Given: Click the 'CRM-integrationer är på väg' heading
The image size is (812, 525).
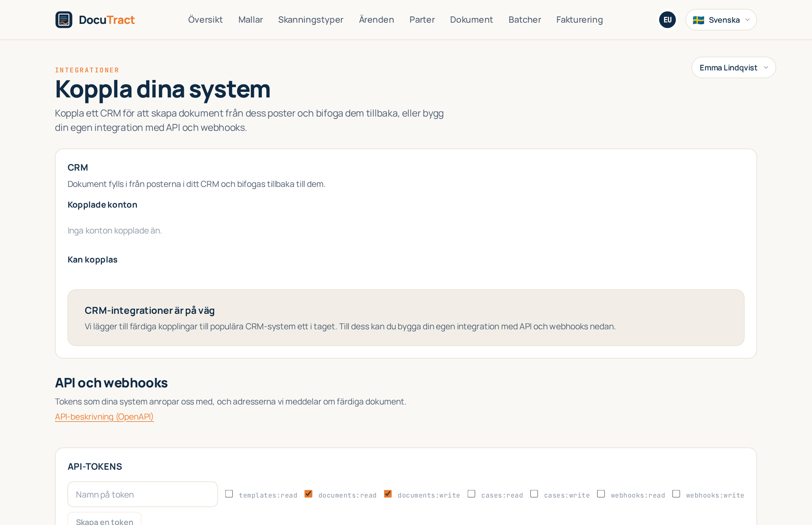Looking at the screenshot, I should [x=150, y=310].
